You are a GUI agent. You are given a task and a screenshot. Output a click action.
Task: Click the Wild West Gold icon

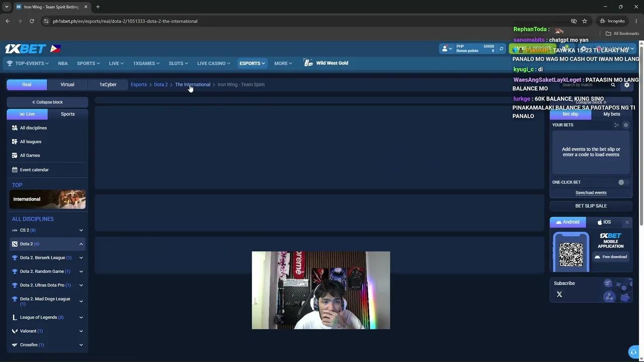[308, 63]
